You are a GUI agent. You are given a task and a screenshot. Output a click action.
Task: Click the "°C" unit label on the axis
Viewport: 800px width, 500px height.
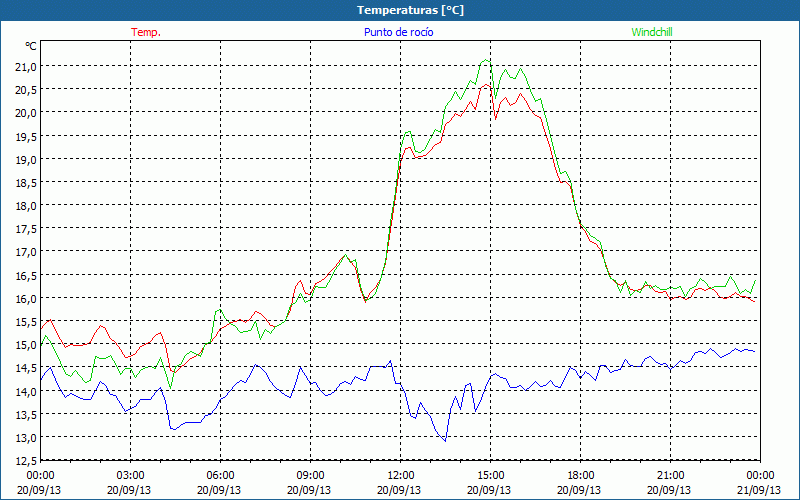[x=31, y=46]
